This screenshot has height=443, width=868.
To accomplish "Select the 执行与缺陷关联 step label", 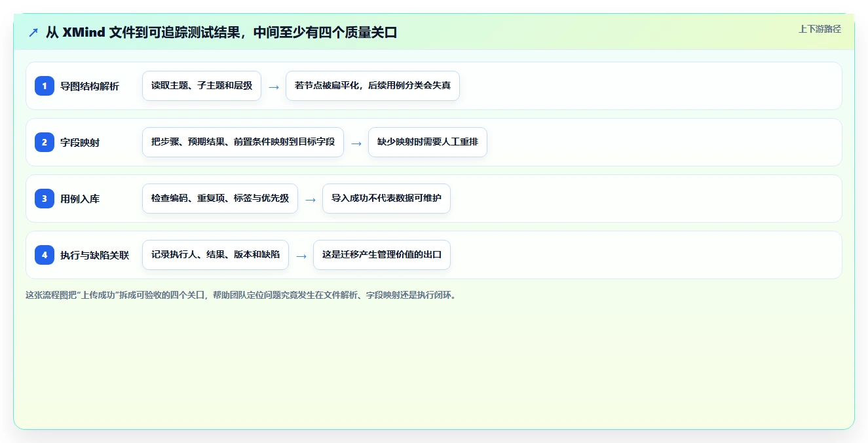I will click(x=95, y=255).
